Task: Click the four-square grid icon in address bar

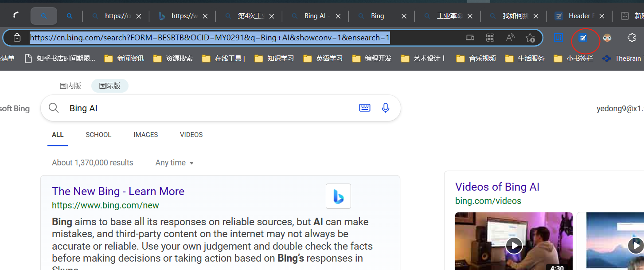Action: coord(490,38)
